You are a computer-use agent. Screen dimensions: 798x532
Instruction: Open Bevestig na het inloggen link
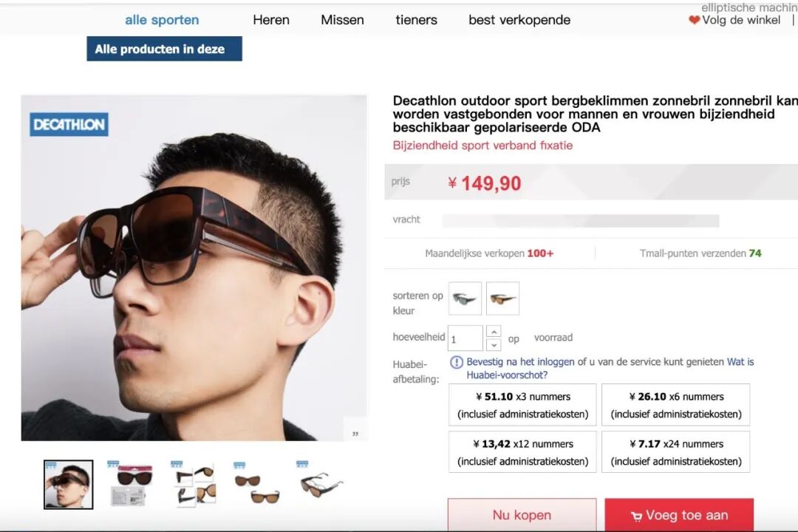(x=520, y=362)
